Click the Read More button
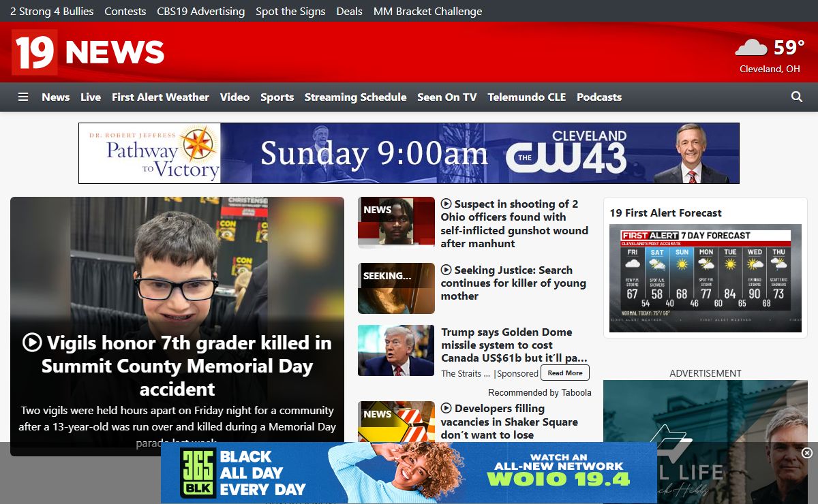The image size is (818, 504). [x=565, y=373]
